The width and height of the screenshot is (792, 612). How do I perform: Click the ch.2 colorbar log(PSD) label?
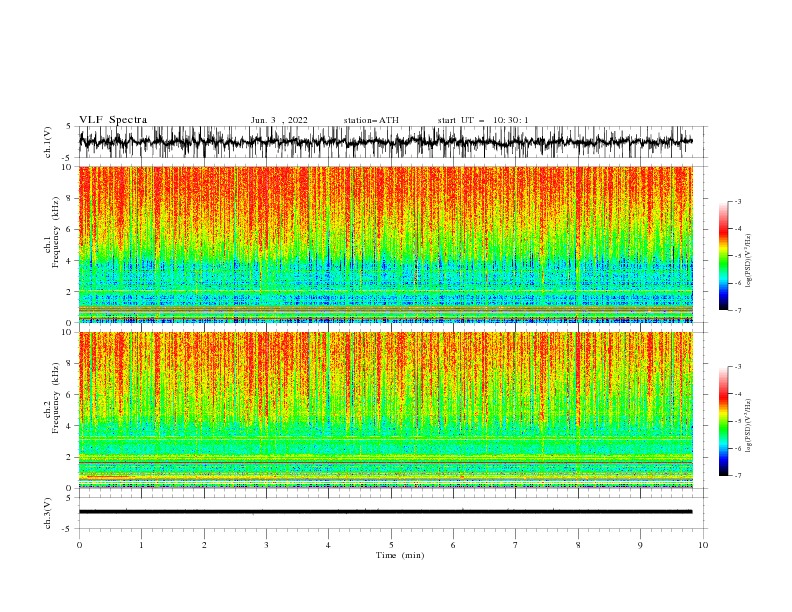[x=749, y=426]
